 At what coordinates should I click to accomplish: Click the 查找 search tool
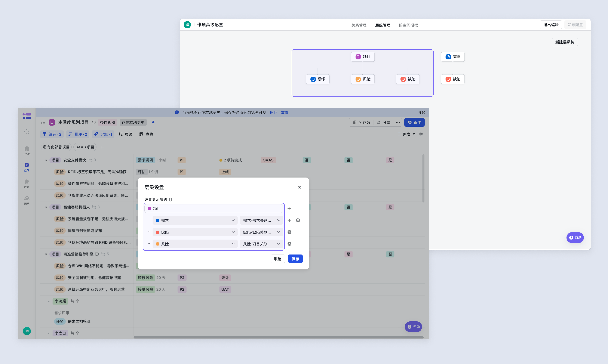tap(146, 134)
